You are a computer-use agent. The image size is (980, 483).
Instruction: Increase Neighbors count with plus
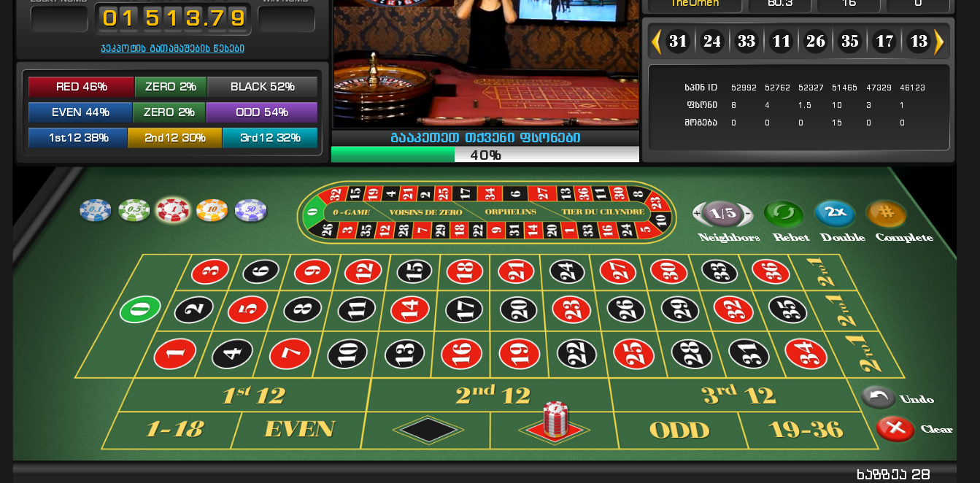(x=698, y=214)
